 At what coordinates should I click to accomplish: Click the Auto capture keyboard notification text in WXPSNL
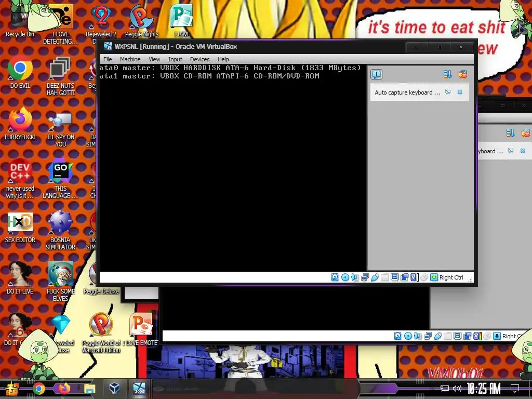pos(407,92)
